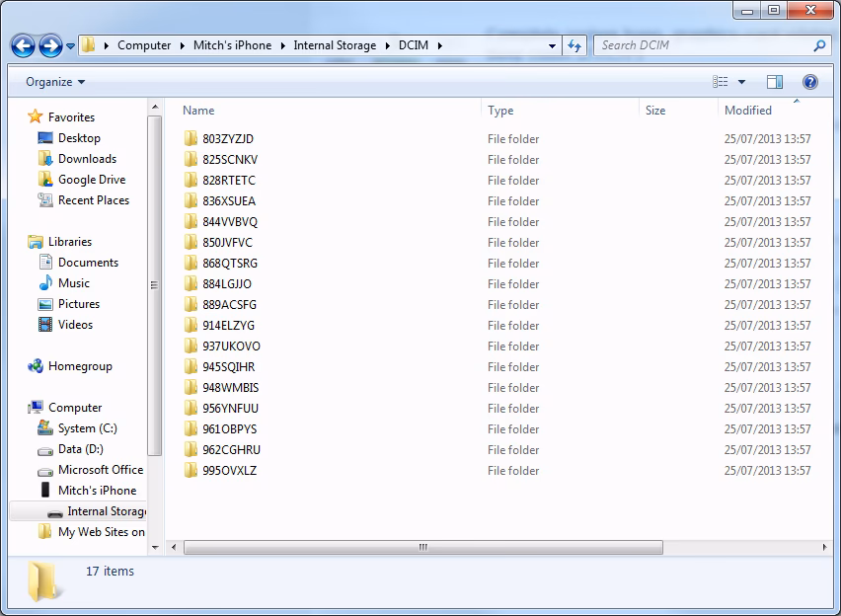
Task: Click Internal Storage in the breadcrumb path
Action: click(x=335, y=45)
